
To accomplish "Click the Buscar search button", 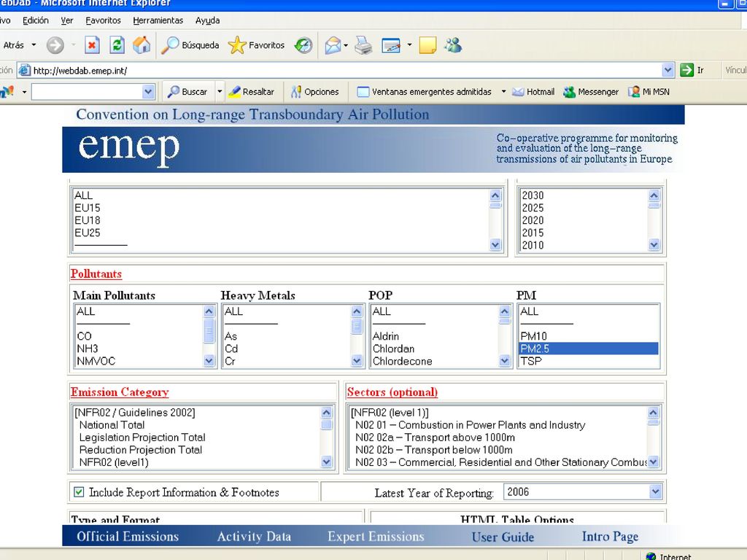I will 187,91.
